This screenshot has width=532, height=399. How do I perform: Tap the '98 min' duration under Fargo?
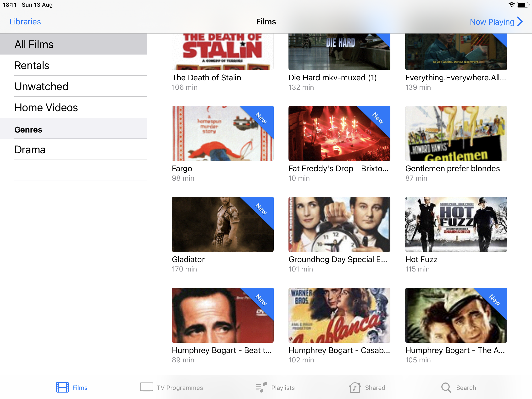(183, 178)
